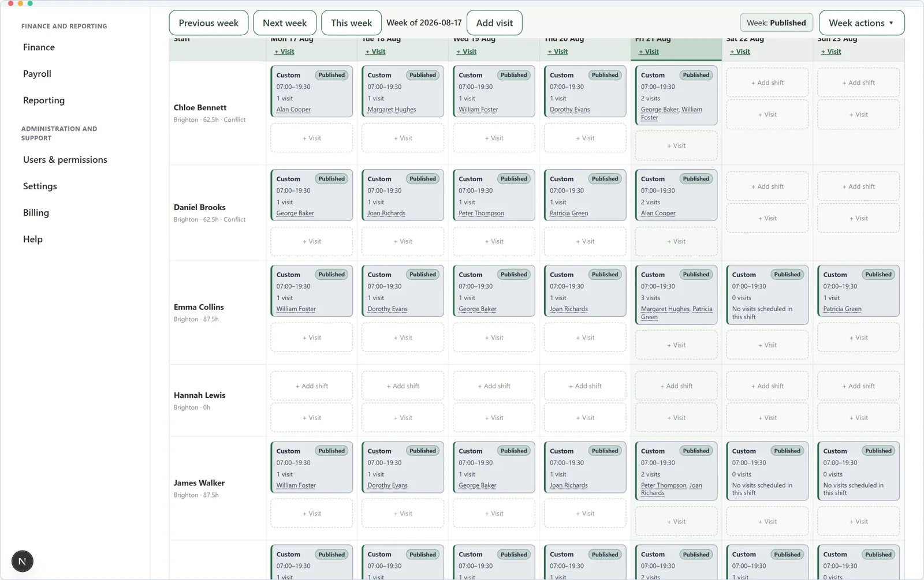Screen dimensions: 924x580
Task: Open Daniel Brooks' Wednesday Peter Thompson link
Action: point(481,214)
